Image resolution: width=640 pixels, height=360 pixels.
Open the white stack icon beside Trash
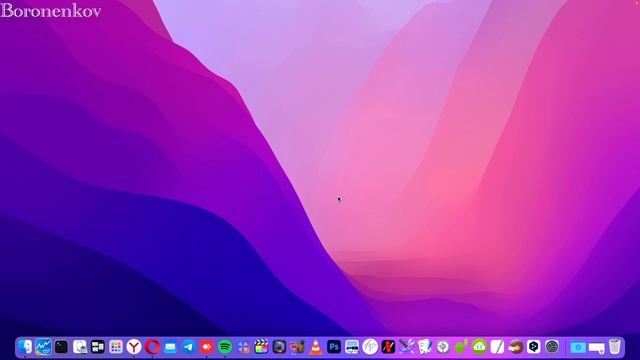(x=597, y=348)
